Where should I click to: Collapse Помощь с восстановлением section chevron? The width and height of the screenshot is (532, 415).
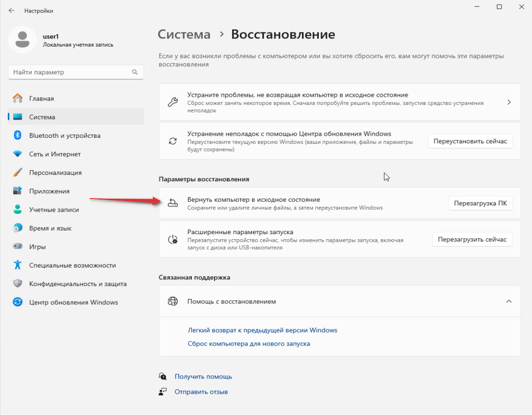pos(509,301)
